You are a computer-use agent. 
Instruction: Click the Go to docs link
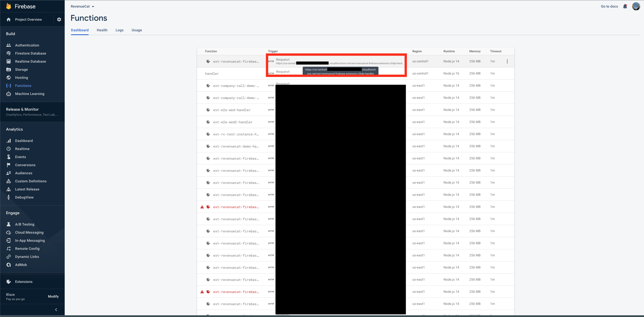[609, 7]
